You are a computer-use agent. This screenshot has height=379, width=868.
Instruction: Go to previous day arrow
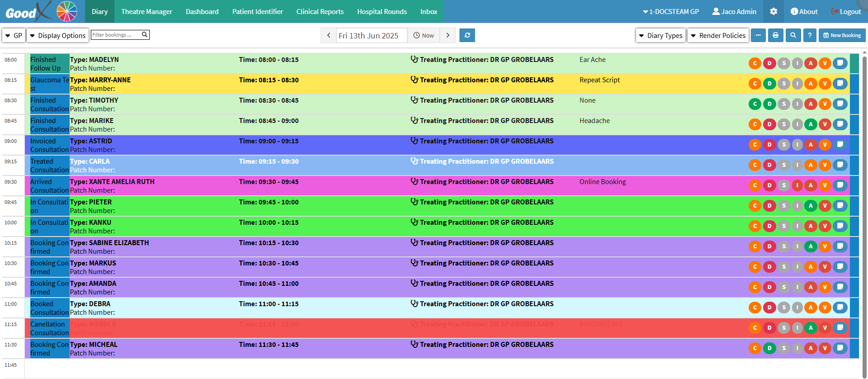click(x=329, y=35)
